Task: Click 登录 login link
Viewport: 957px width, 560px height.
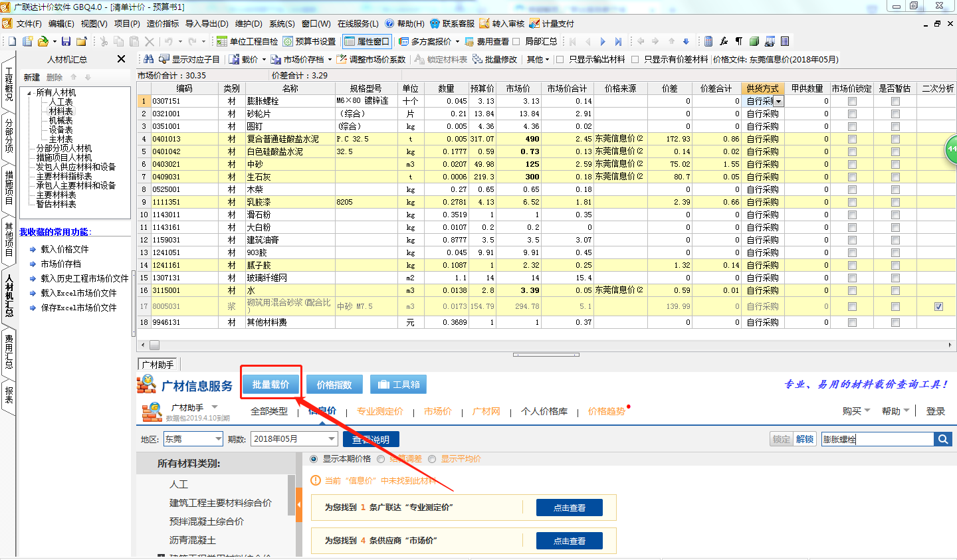Action: coord(936,411)
